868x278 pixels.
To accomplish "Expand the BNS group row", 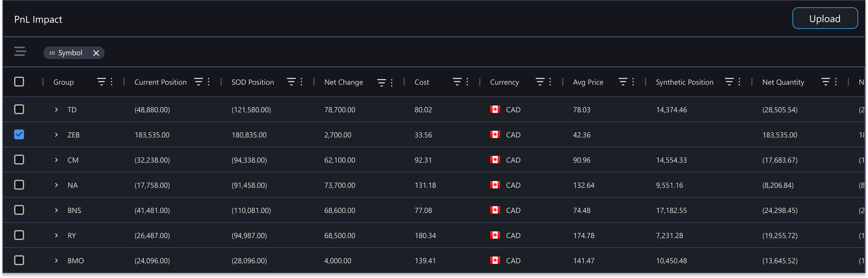I will pos(56,210).
